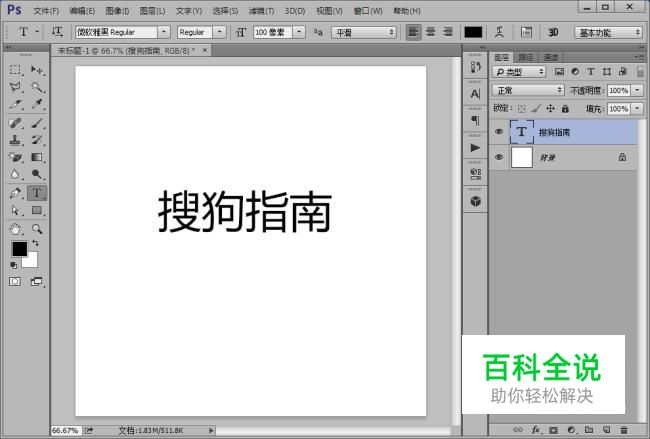The height and width of the screenshot is (439, 650).
Task: Toggle lock transparent pixels
Action: point(522,109)
